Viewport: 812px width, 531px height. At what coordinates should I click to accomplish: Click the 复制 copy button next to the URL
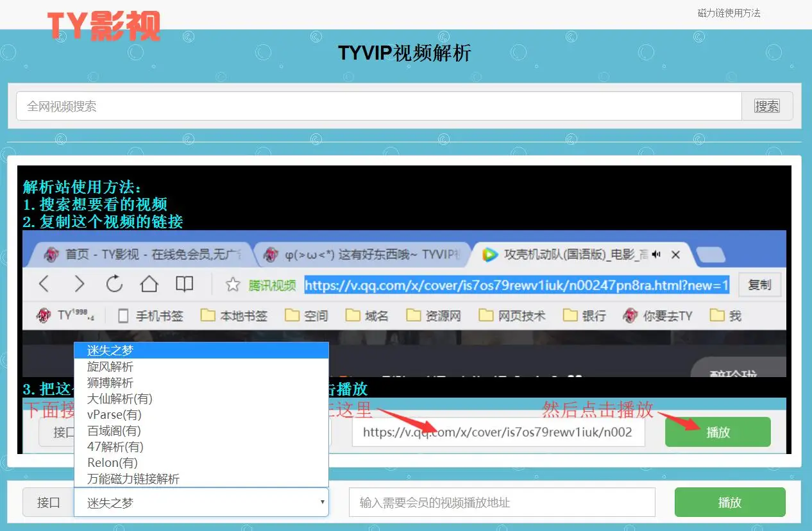tap(759, 284)
